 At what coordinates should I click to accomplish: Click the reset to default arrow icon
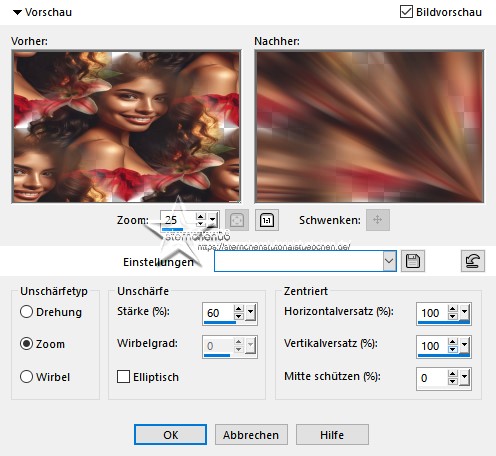[x=473, y=261]
